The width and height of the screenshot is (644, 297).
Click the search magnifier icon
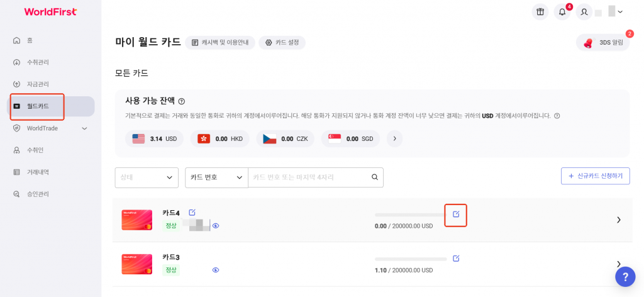[375, 177]
